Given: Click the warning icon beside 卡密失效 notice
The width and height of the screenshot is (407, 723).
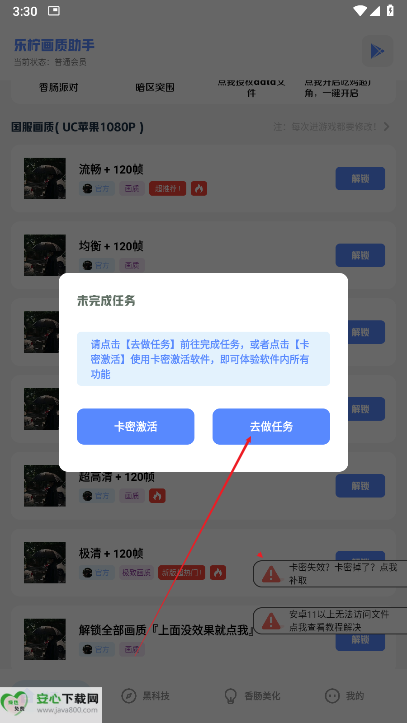Looking at the screenshot, I should click(271, 574).
